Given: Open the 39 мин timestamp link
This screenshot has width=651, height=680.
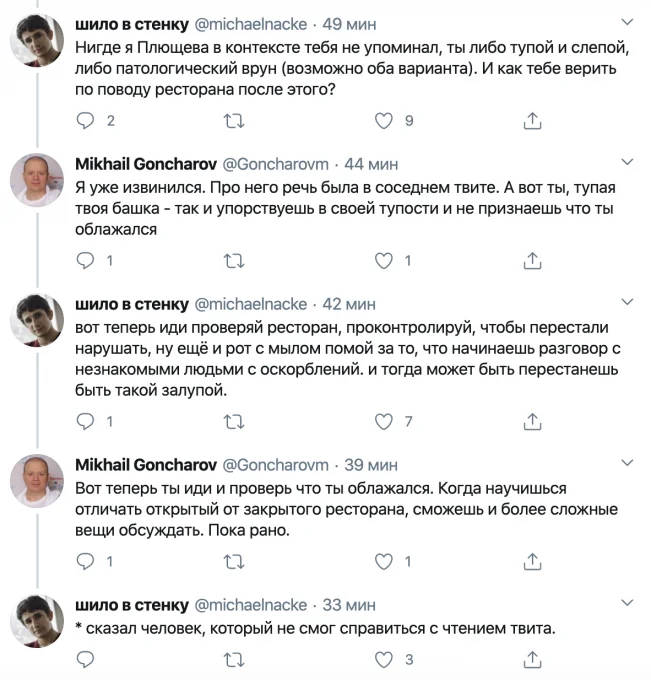Looking at the screenshot, I should (x=371, y=465).
